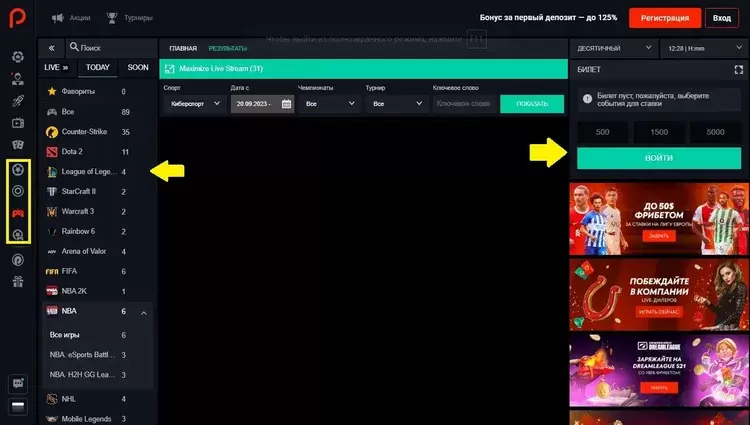
Task: Click the megaphone Акции icon
Action: [58, 18]
